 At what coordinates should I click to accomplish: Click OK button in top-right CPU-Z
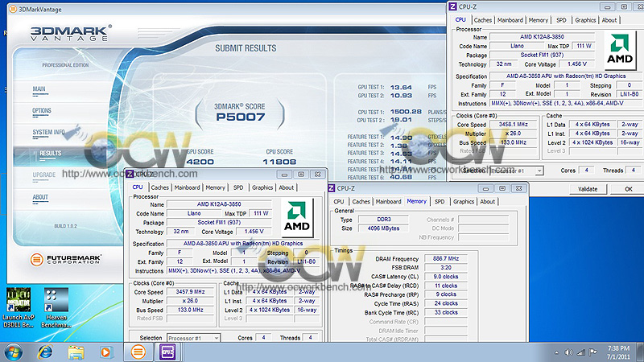coord(629,189)
